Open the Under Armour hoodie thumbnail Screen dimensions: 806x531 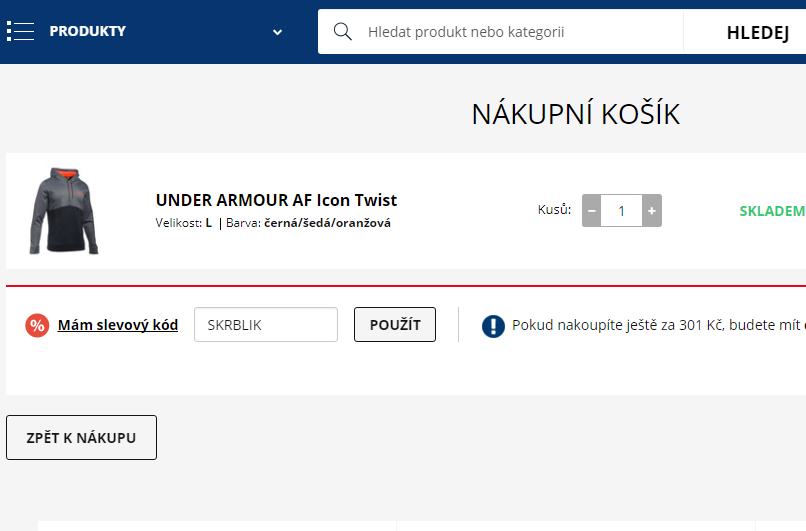point(64,211)
